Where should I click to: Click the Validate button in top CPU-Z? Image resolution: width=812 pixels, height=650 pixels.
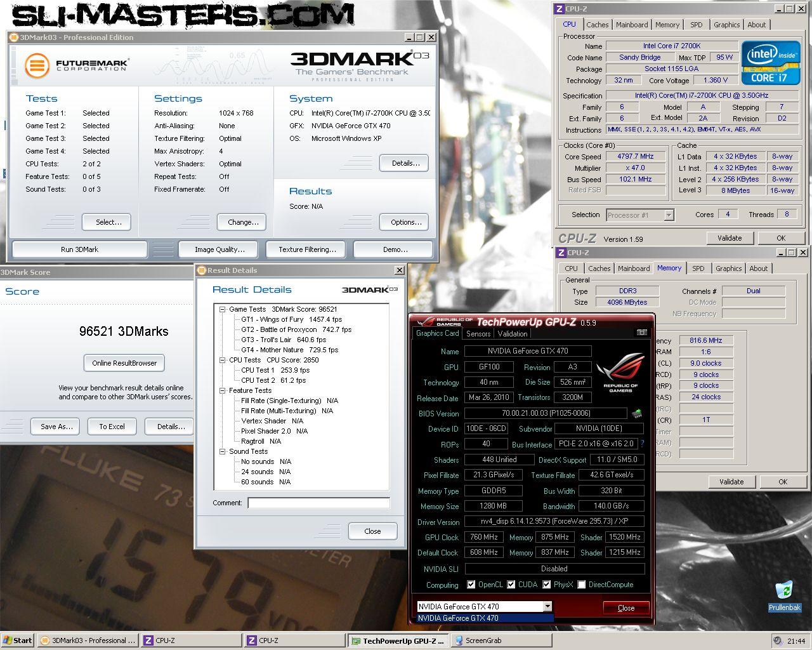pyautogui.click(x=730, y=238)
